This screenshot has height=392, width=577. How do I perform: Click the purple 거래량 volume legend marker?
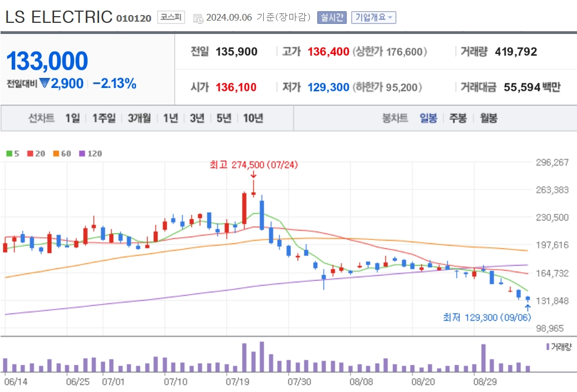coord(547,346)
